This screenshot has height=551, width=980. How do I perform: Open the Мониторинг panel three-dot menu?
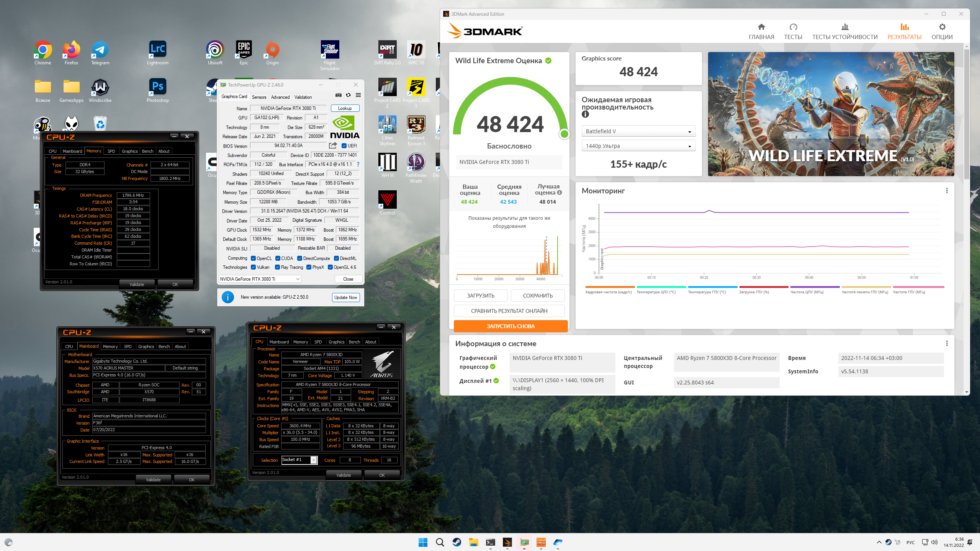pos(947,191)
